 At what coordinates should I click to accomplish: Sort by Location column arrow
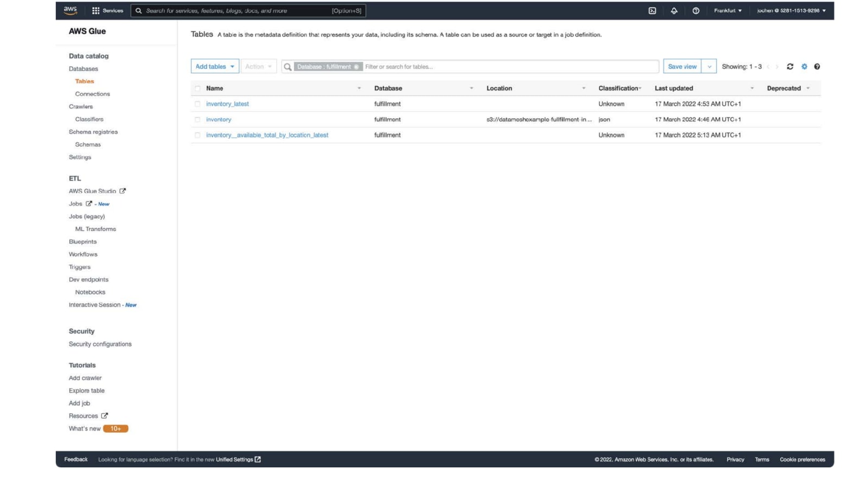point(584,88)
